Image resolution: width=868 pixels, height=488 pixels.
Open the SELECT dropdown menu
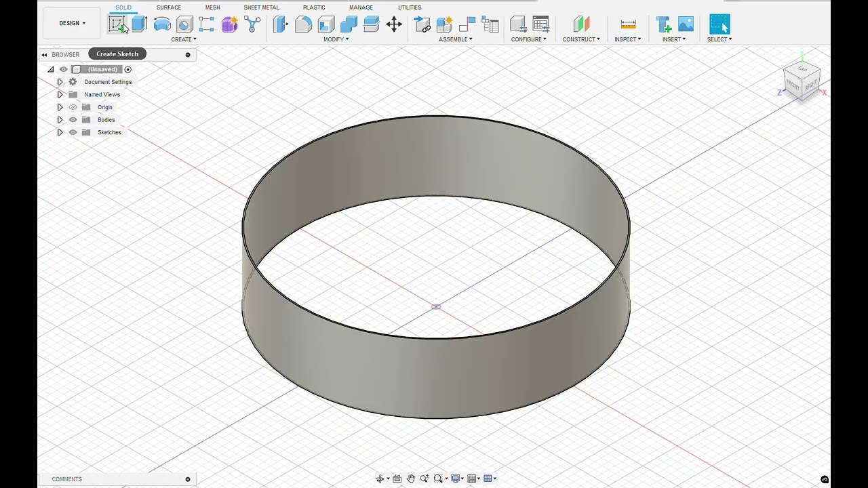(x=719, y=39)
